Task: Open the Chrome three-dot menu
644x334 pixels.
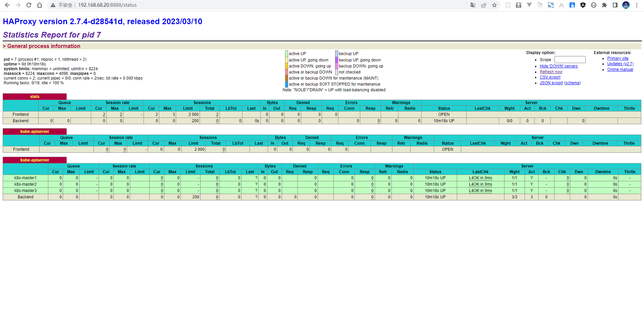Action: (x=637, y=5)
